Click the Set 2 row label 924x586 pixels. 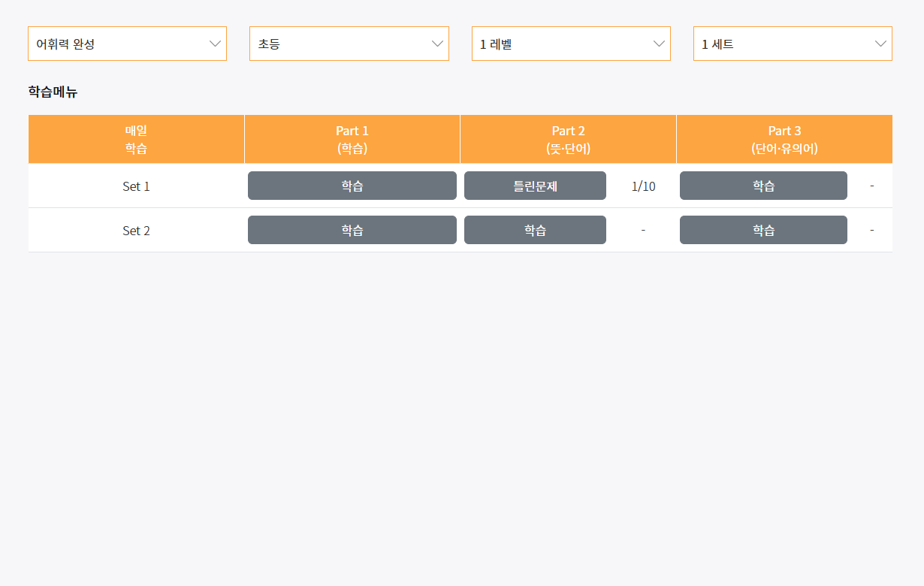pos(136,230)
